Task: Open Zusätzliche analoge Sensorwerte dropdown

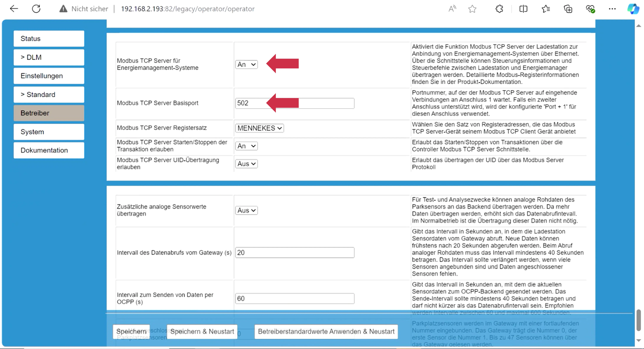Action: (x=246, y=210)
